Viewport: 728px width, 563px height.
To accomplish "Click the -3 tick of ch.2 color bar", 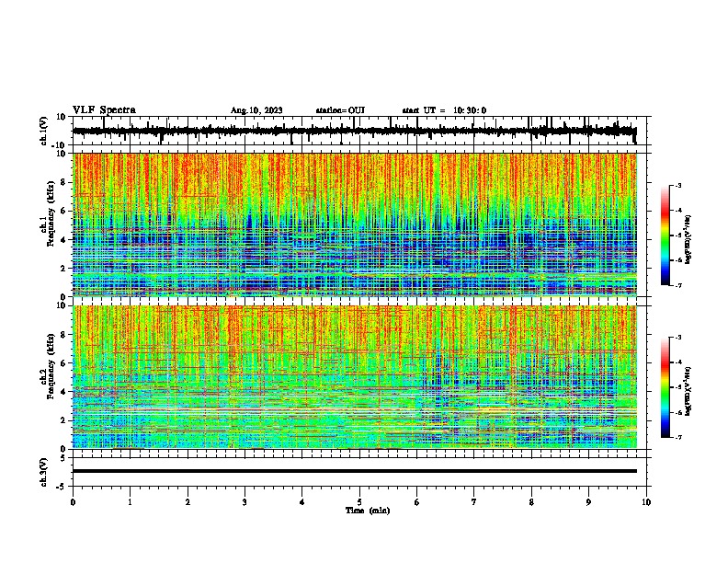I will (x=677, y=338).
